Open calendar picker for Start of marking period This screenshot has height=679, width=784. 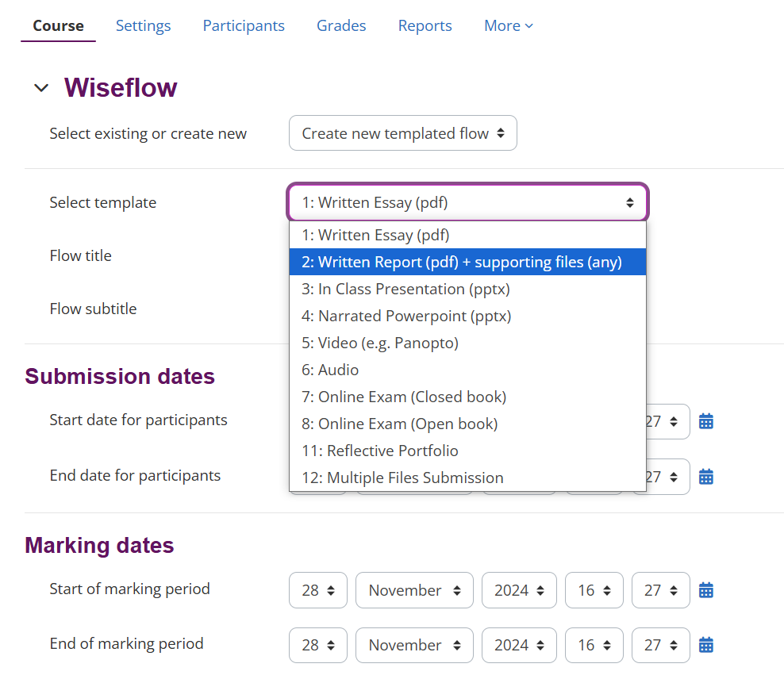point(705,590)
